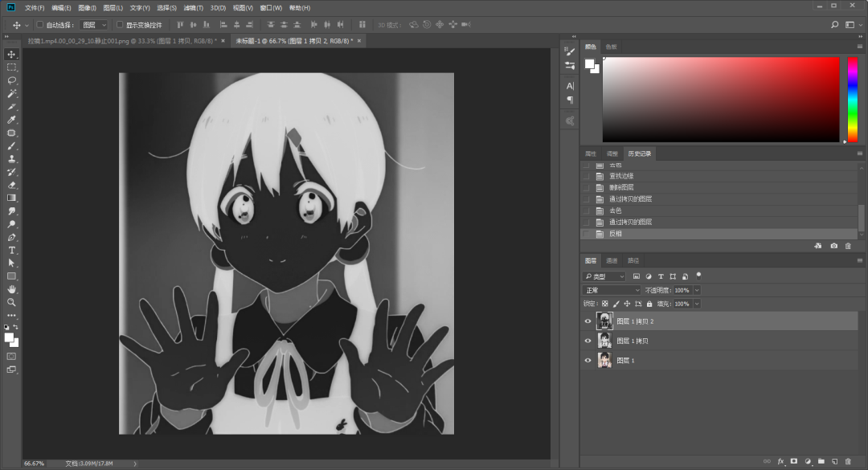
Task: Select the Path Selection tool
Action: (11, 264)
